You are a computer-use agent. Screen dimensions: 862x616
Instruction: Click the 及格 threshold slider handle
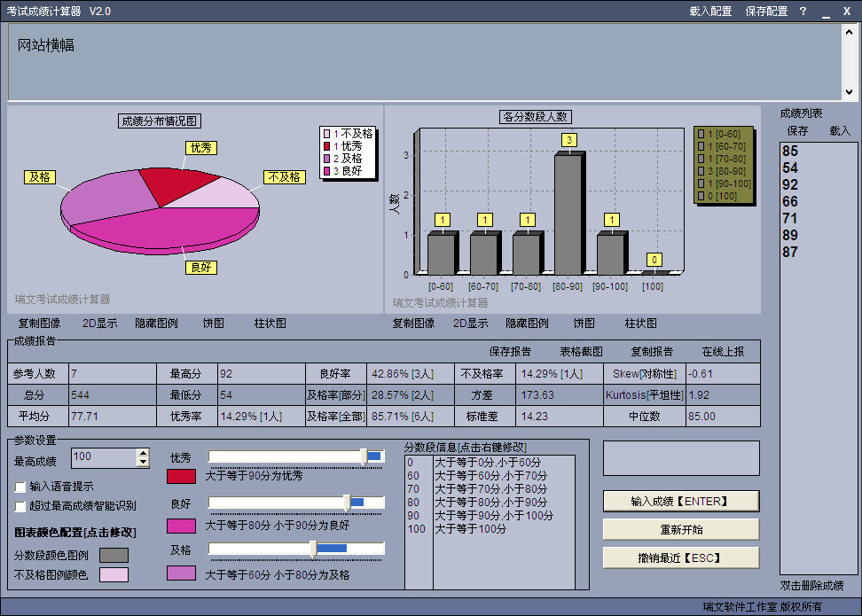tap(313, 549)
